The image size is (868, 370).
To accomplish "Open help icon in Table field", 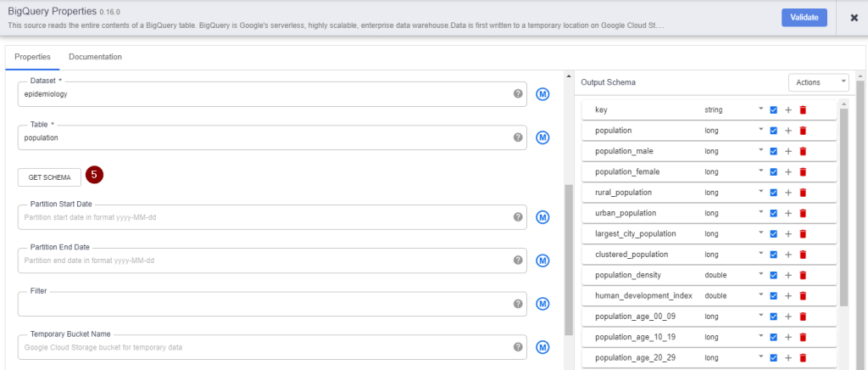I will pos(518,137).
